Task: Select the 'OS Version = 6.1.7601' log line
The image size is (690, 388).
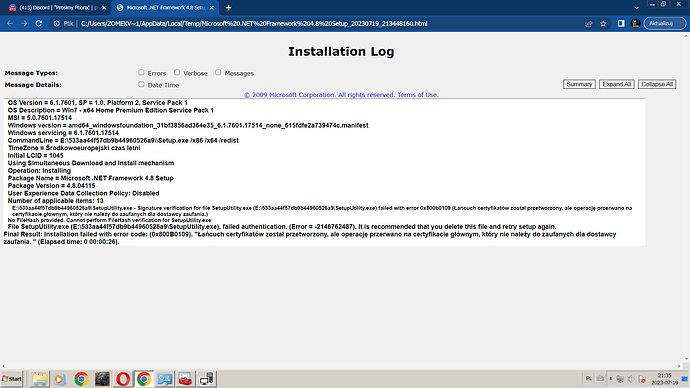Action: [x=98, y=102]
